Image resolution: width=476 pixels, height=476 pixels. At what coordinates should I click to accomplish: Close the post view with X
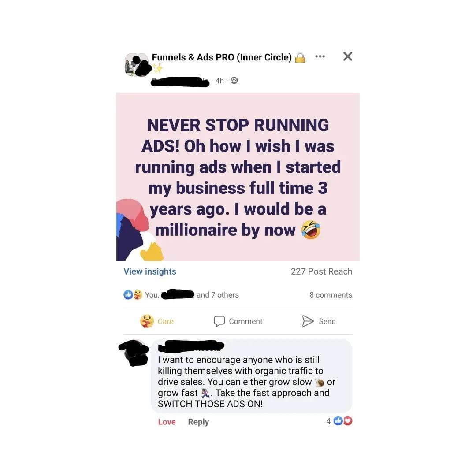click(348, 56)
